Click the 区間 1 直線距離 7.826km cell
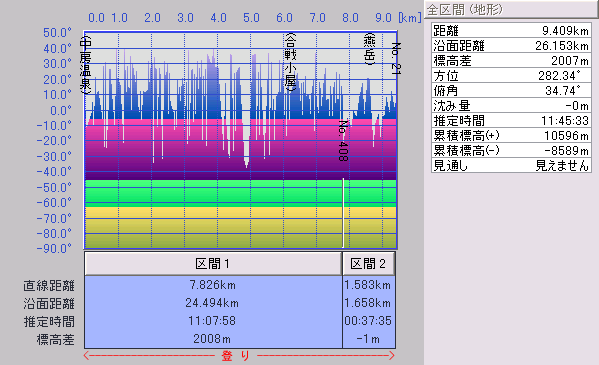This screenshot has width=599, height=365. point(213,285)
